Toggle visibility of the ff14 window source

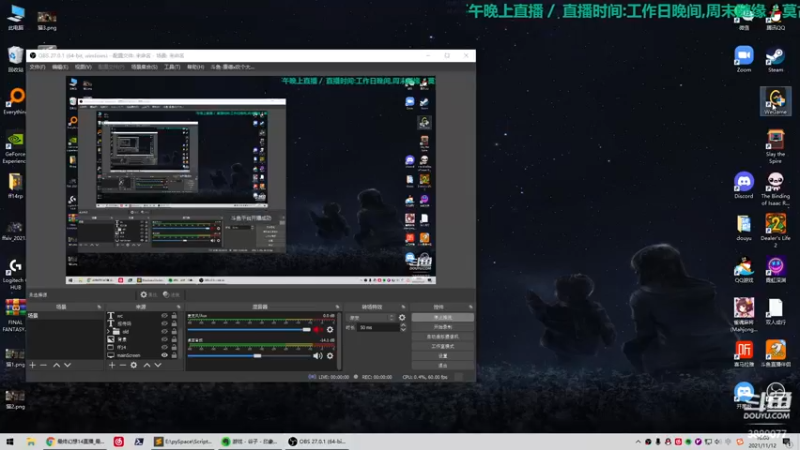coord(164,347)
